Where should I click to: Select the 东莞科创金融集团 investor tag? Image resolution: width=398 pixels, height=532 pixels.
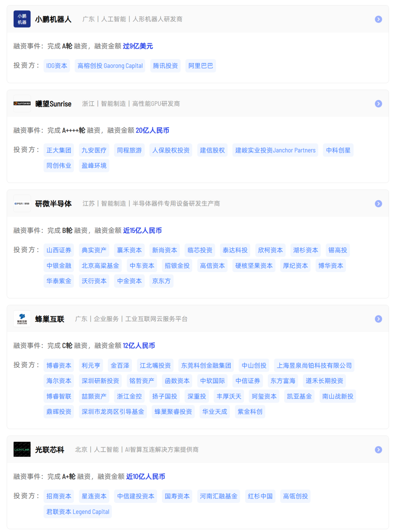tap(206, 366)
